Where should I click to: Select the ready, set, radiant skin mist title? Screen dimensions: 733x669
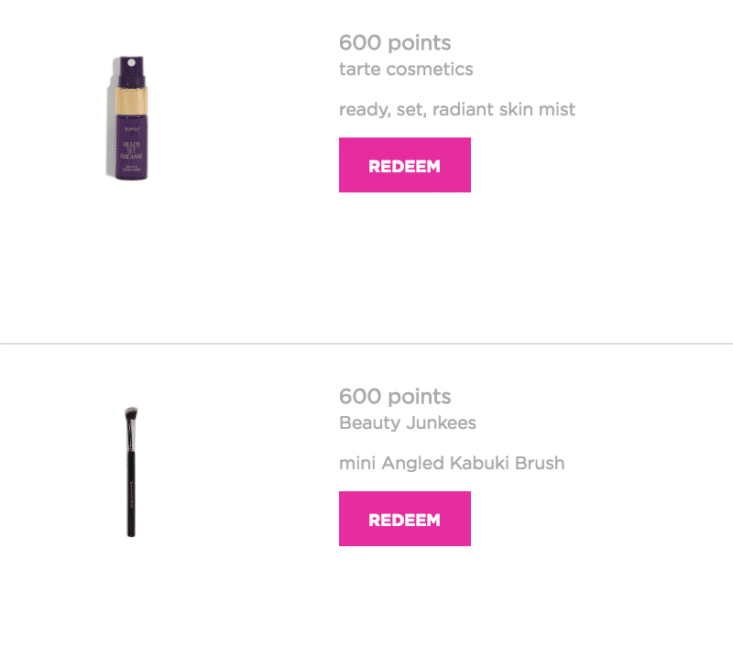457,109
